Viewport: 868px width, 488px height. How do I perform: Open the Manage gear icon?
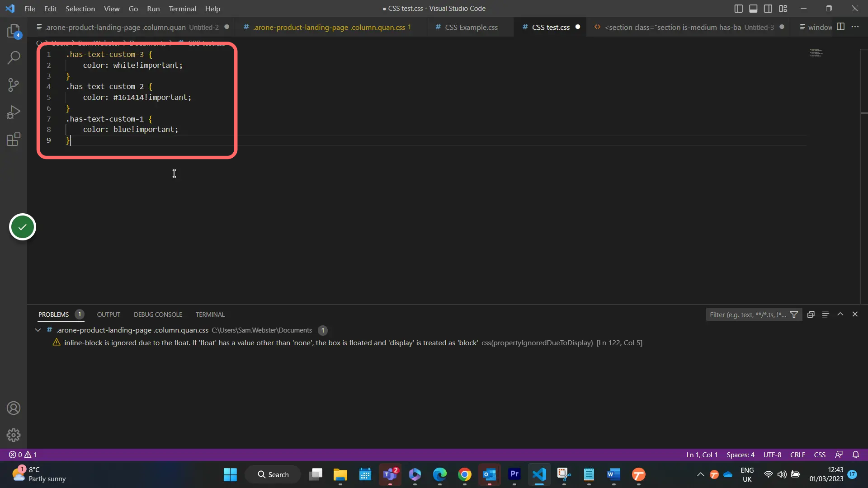14,435
